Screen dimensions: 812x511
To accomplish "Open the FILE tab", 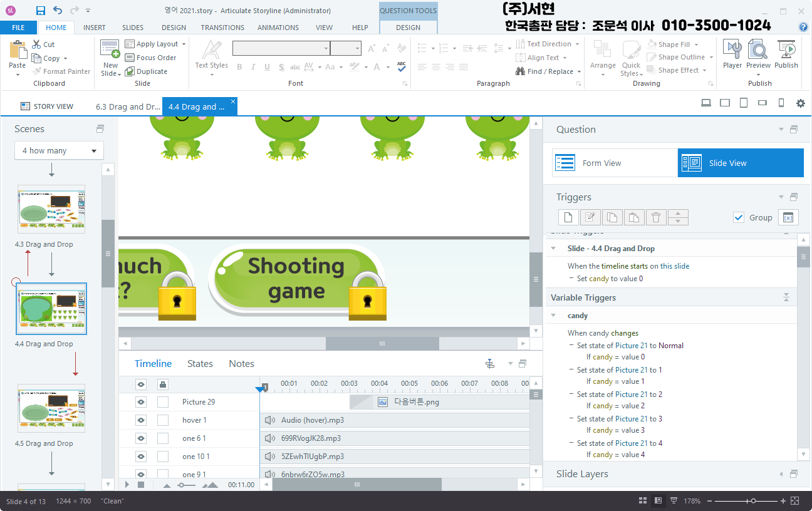I will (x=18, y=28).
